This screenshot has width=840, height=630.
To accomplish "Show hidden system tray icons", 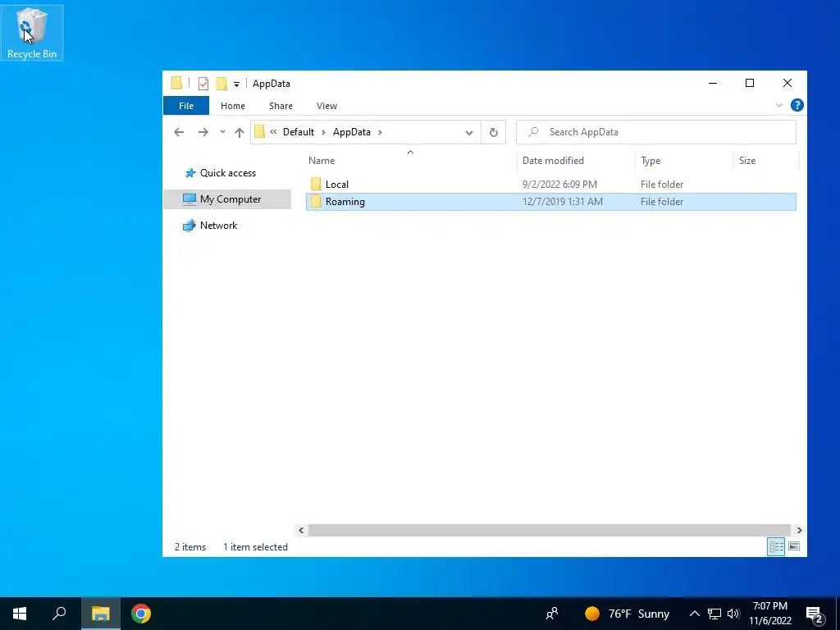I will (x=694, y=614).
